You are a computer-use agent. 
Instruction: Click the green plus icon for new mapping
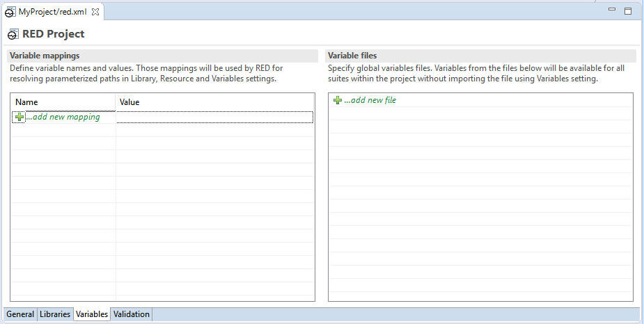(19, 118)
